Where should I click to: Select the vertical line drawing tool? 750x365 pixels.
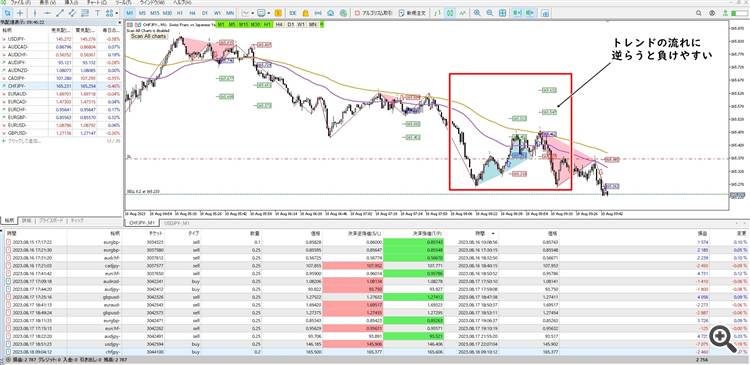35,13
